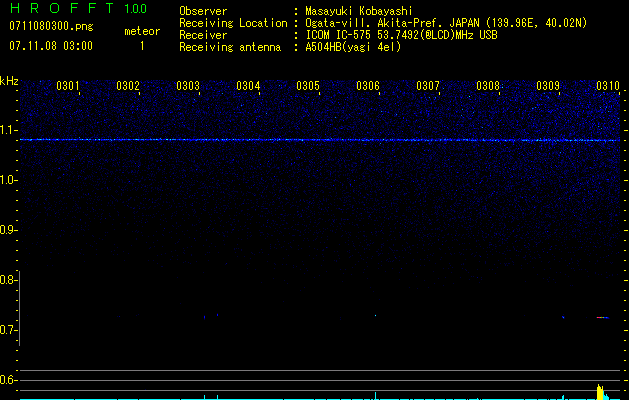Click the Observer field label
Image resolution: width=629 pixels, height=400 pixels.
(x=203, y=11)
